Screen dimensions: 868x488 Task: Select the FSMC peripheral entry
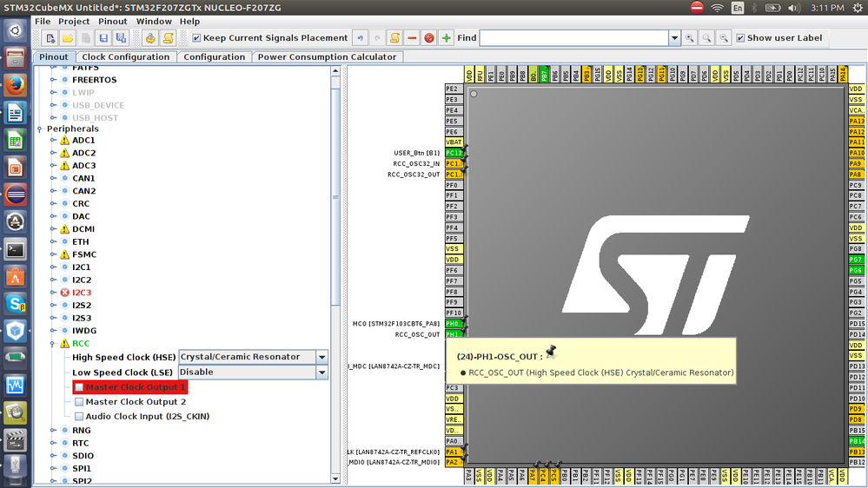(84, 254)
